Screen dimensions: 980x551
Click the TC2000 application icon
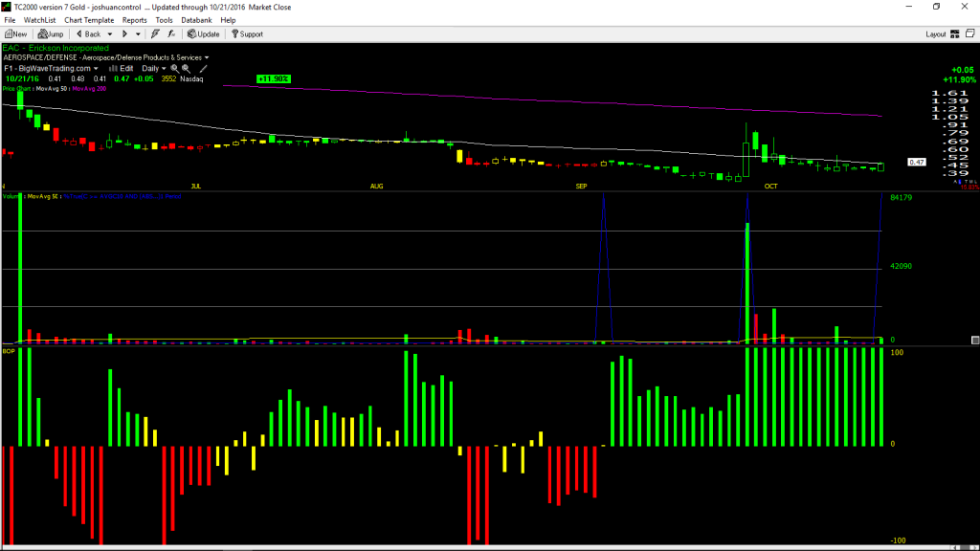click(x=7, y=7)
